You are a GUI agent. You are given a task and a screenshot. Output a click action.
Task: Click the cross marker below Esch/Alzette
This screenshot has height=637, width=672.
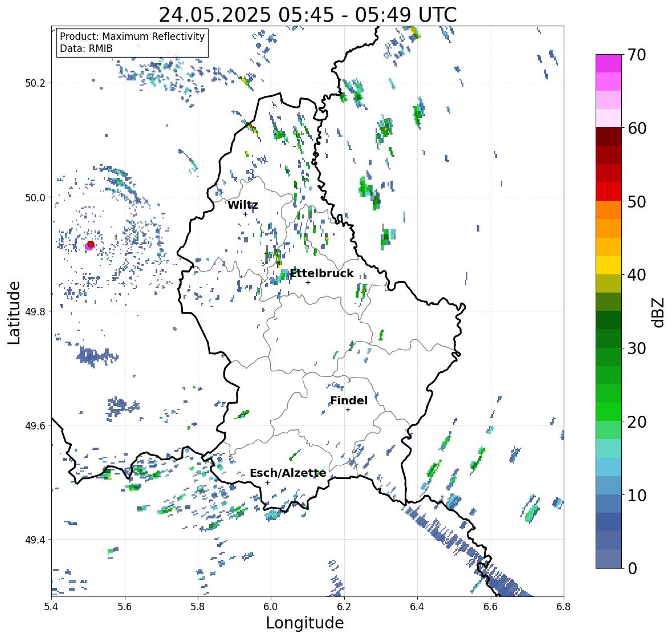267,482
